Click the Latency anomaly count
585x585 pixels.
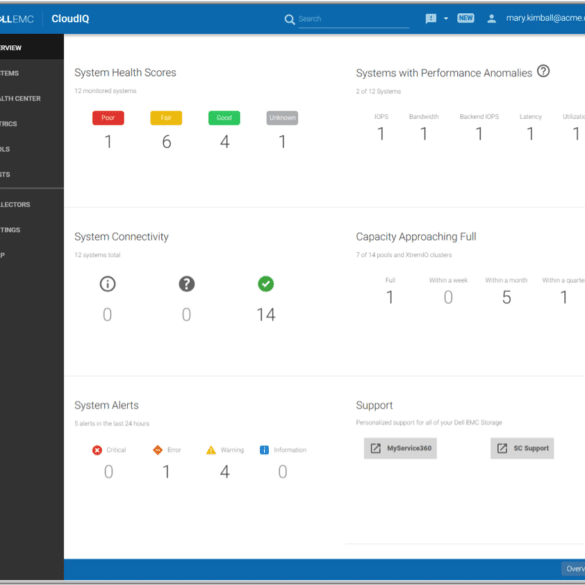pos(530,134)
